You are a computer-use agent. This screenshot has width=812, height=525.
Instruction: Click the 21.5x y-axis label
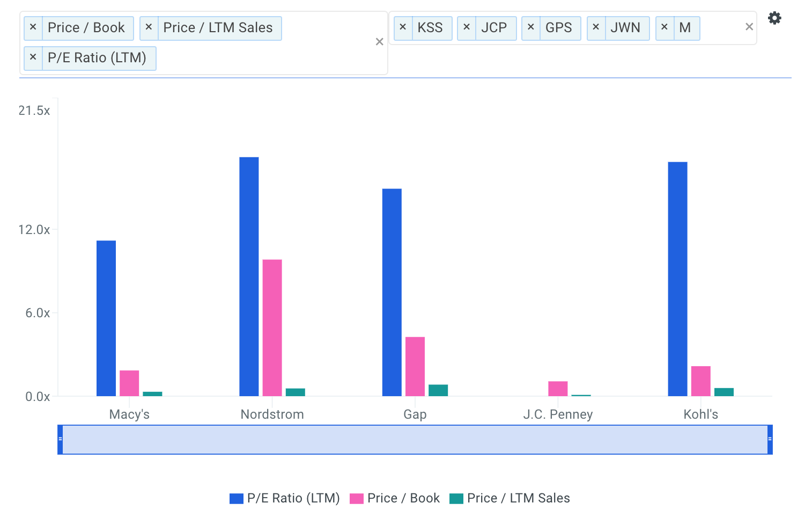point(34,111)
